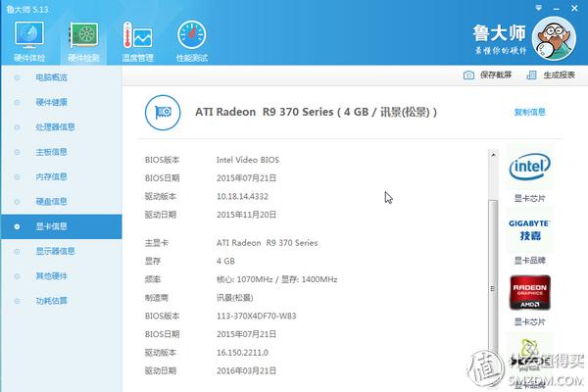Click the 生成报表 report icon
588x392 pixels.
(x=531, y=75)
